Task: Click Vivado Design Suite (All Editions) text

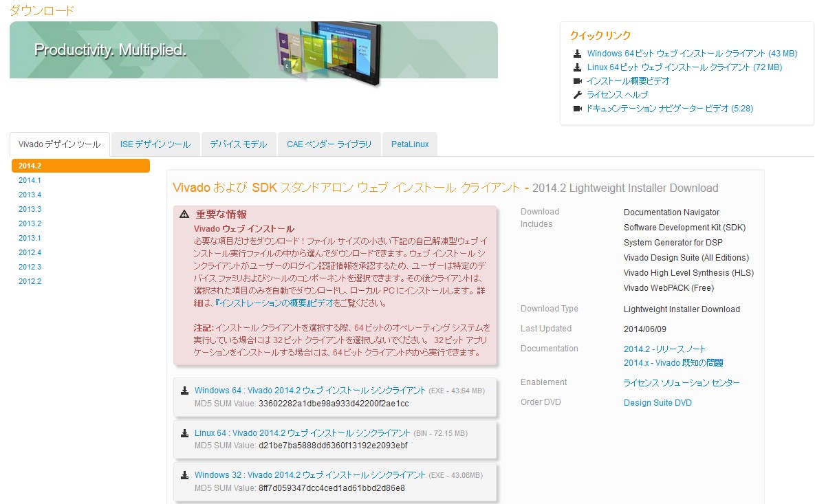Action: (x=686, y=258)
